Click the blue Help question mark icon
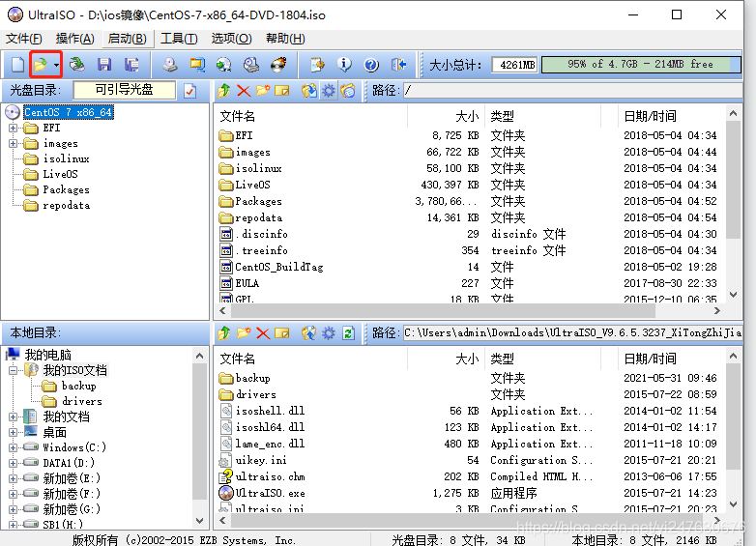The height and width of the screenshot is (546, 756). [x=371, y=65]
